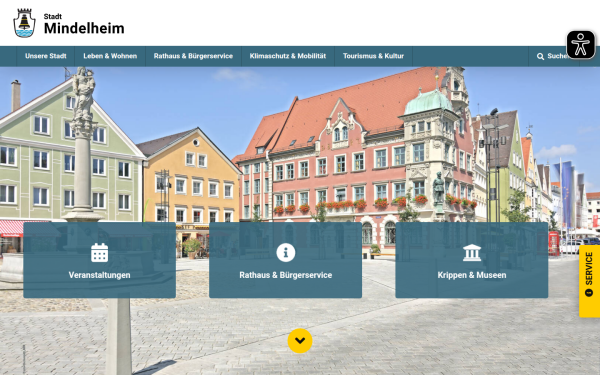
Task: Open the accessibility options icon
Action: [580, 45]
